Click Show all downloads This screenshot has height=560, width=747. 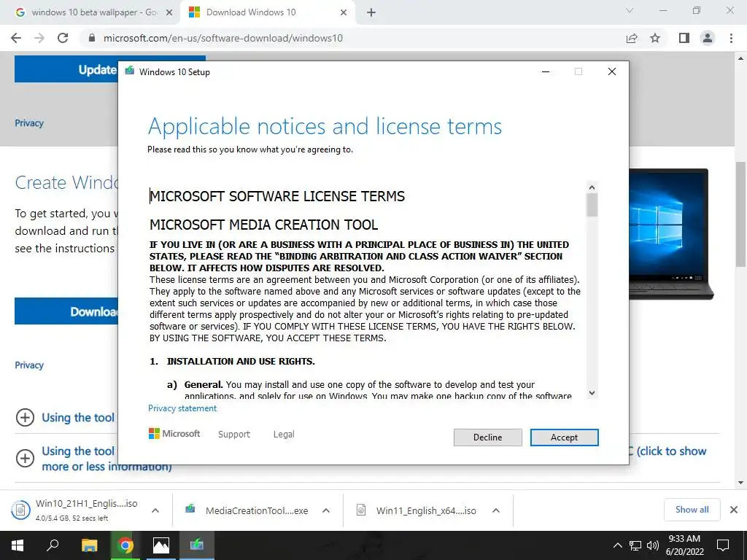(x=692, y=510)
